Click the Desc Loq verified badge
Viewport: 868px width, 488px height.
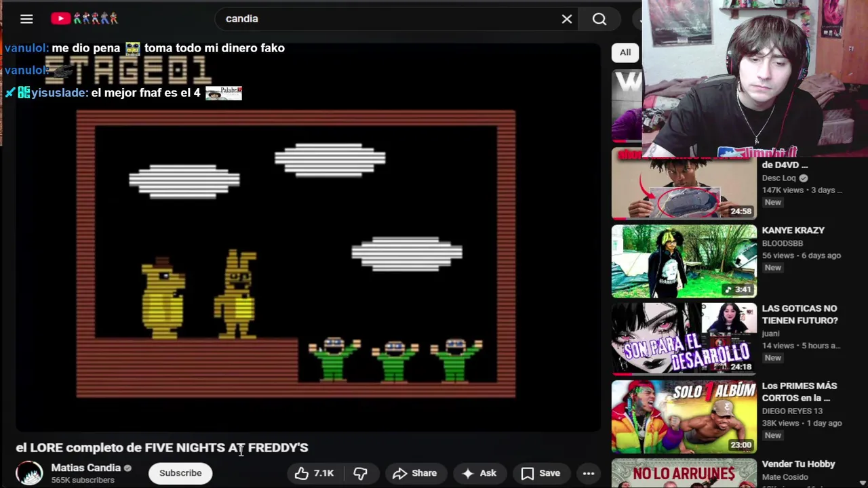point(804,178)
